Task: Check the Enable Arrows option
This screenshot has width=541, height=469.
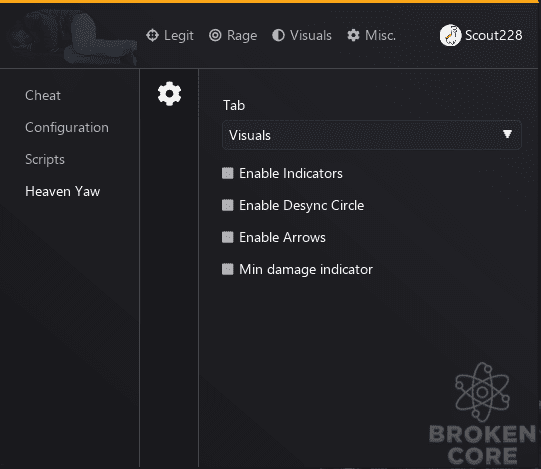Action: 227,237
